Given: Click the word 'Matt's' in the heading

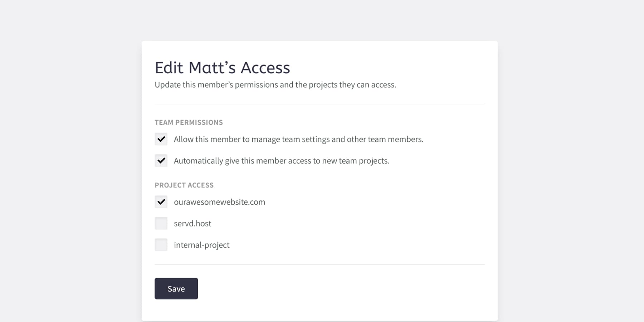Looking at the screenshot, I should point(212,68).
